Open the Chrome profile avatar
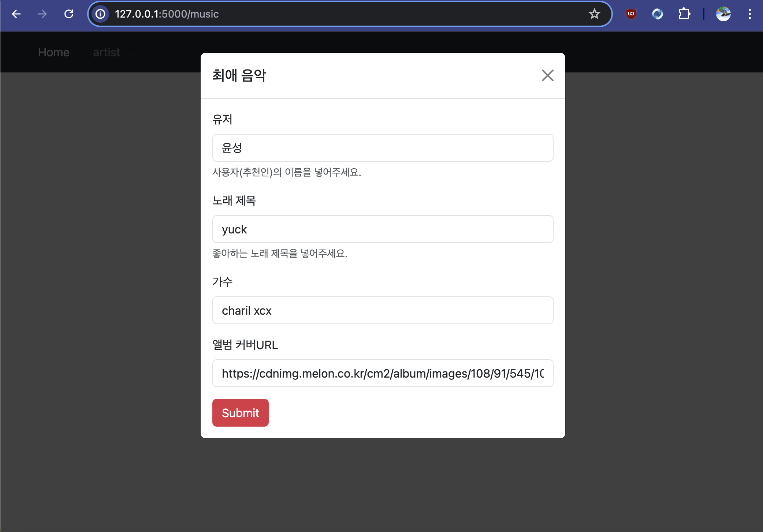 point(723,14)
